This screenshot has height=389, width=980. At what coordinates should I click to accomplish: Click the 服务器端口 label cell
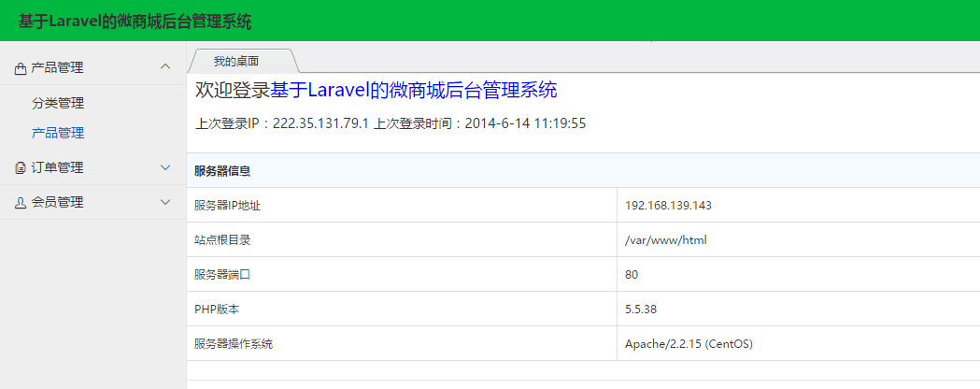tap(402, 274)
